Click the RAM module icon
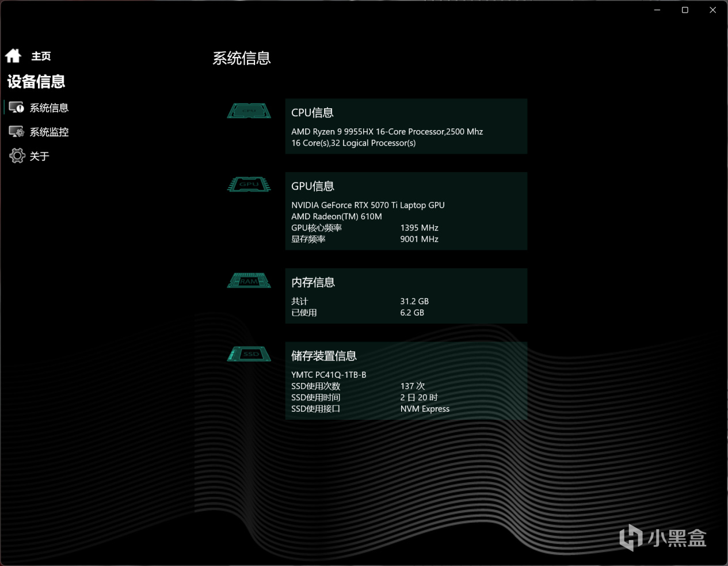Viewport: 728px width, 566px height. 249,280
